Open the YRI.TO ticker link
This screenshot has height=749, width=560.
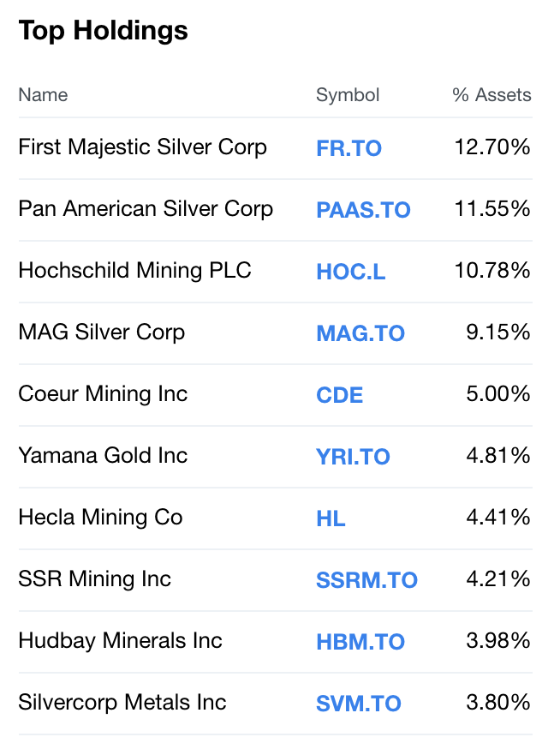[353, 456]
